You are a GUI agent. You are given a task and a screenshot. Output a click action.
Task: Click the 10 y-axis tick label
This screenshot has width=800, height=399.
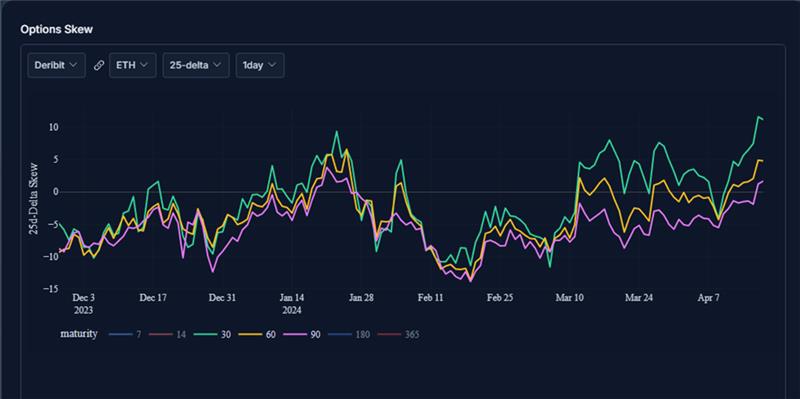coord(54,127)
